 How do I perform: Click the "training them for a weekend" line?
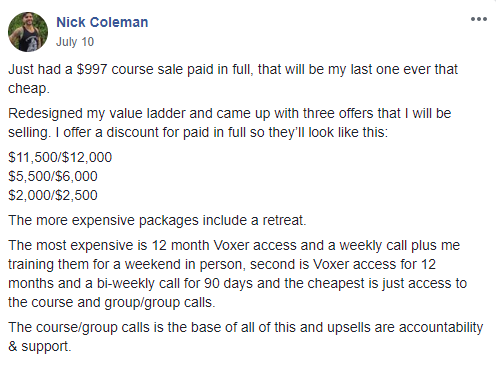pos(222,264)
